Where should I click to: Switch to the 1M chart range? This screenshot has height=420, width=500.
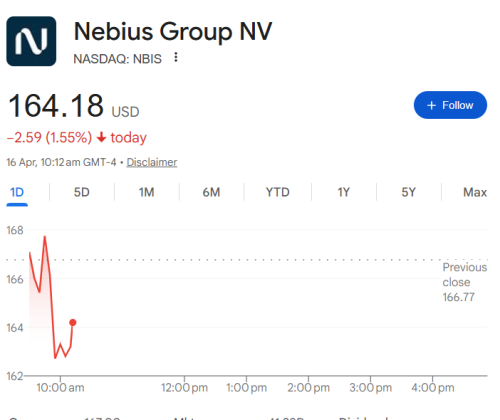[x=147, y=192]
